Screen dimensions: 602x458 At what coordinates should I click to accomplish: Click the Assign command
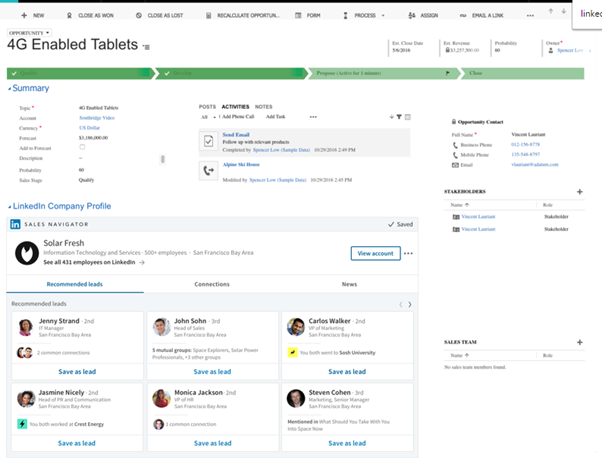(x=423, y=15)
